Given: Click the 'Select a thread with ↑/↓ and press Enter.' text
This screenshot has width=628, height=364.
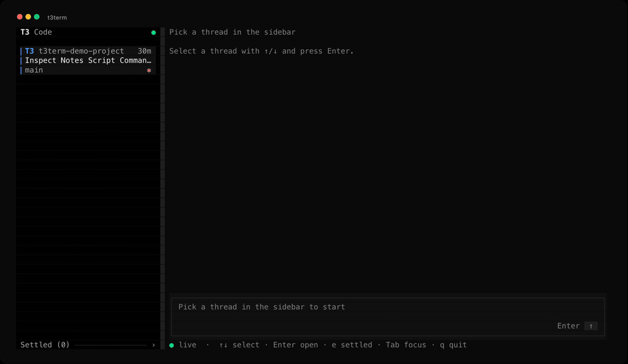Looking at the screenshot, I should click(261, 51).
